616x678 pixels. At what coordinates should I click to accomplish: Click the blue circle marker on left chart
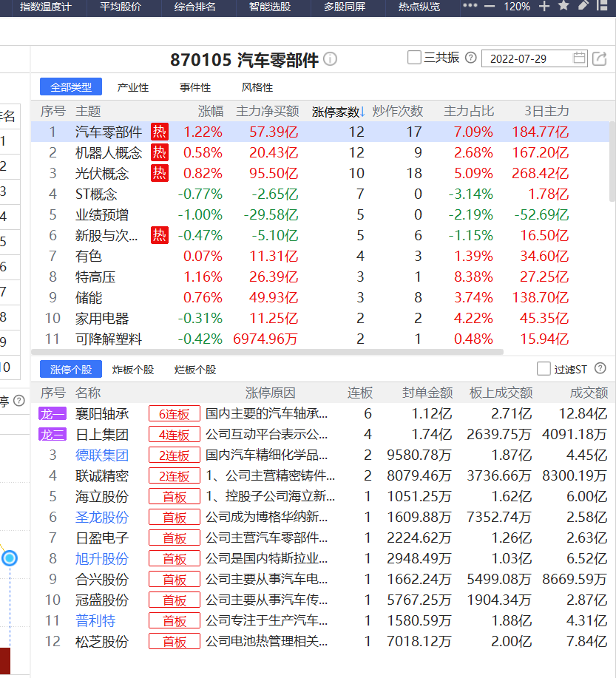coord(10,558)
